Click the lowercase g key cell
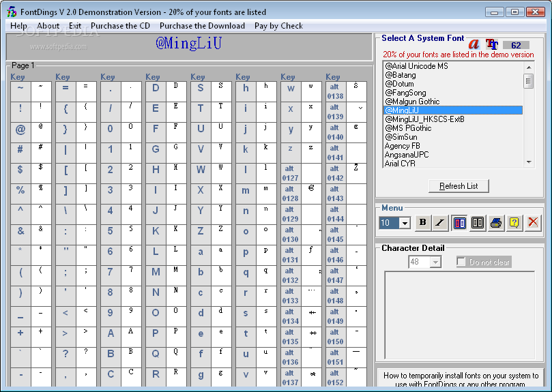The width and height of the screenshot is (552, 392). click(x=201, y=377)
